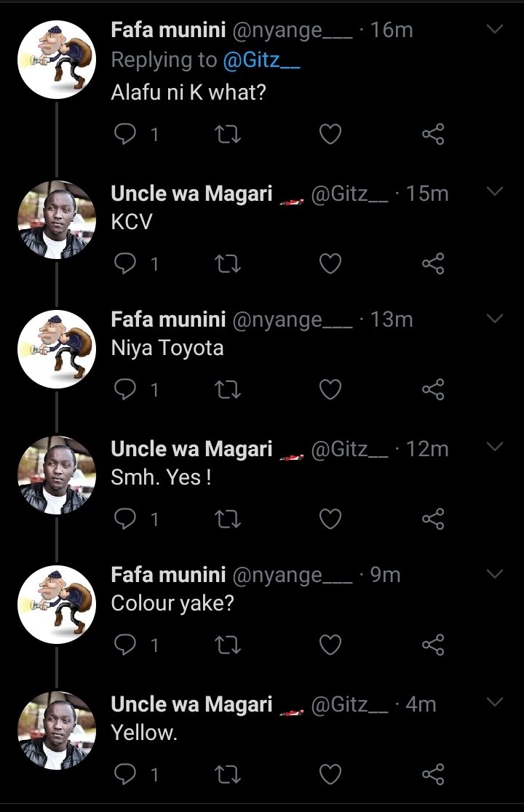Screen dimensions: 524x812
Task: Like the 'Niya Toyota' tweet
Action: [330, 389]
